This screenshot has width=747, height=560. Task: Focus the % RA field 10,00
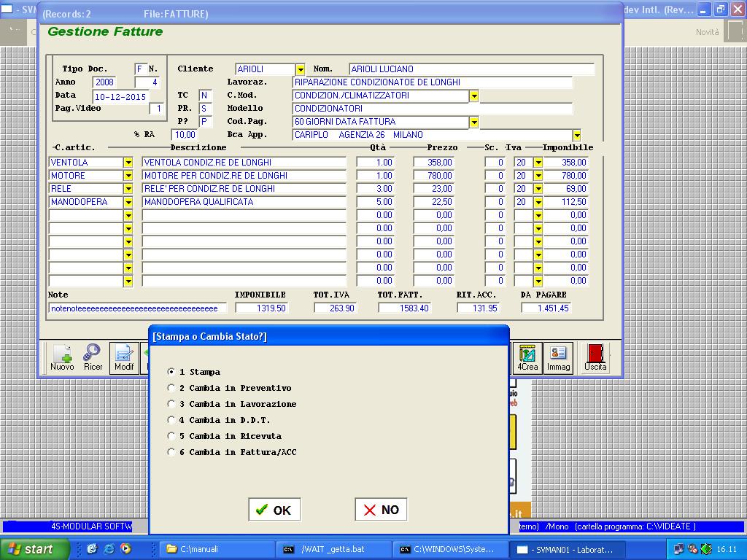click(185, 135)
